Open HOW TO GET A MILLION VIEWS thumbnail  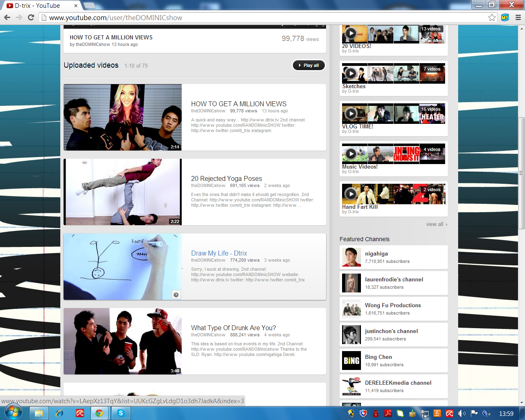coord(123,117)
